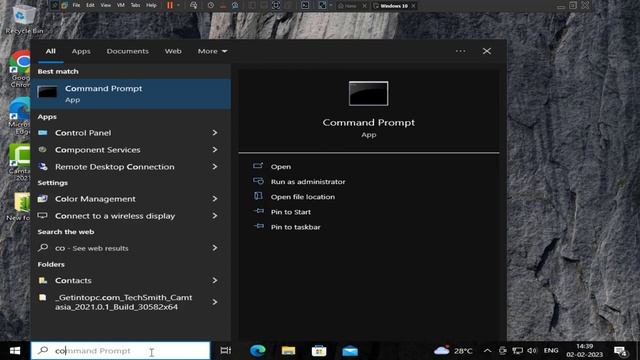Click the Connect to a wireless display icon
This screenshot has width=640, height=360.
pos(43,216)
